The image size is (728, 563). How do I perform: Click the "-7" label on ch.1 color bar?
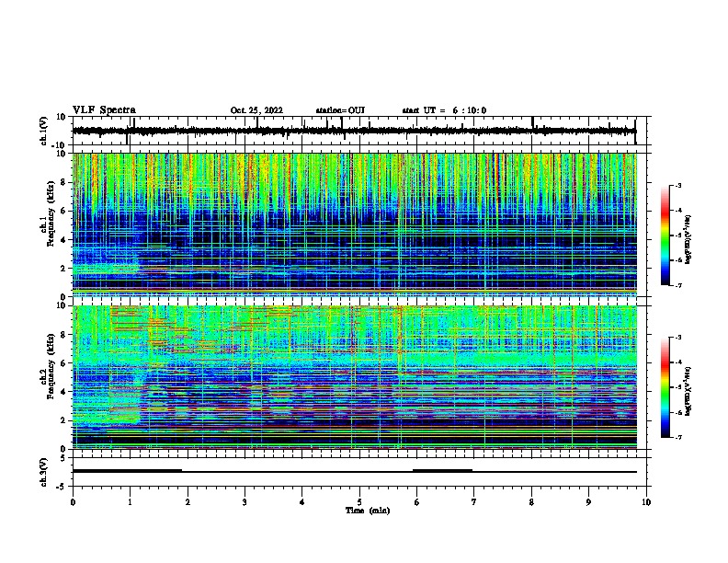(677, 285)
